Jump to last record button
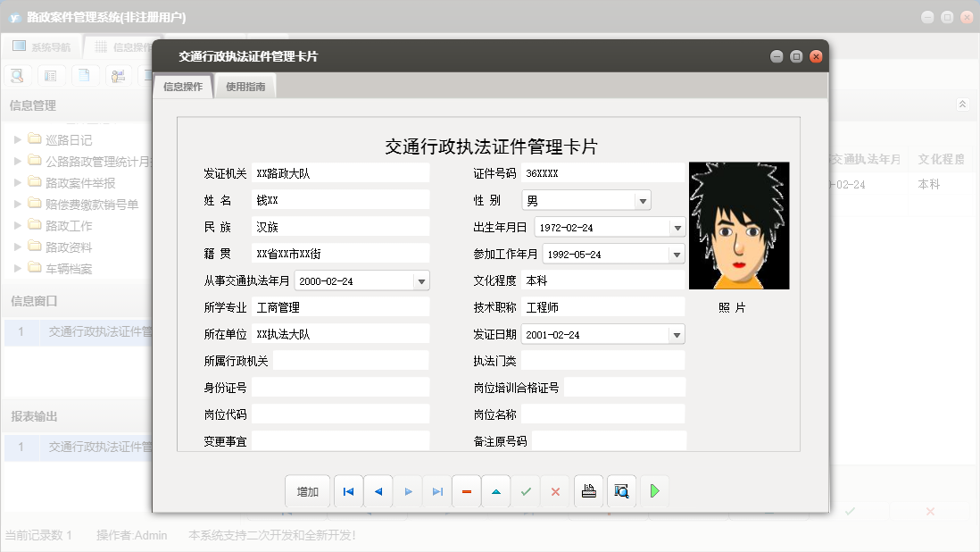The height and width of the screenshot is (552, 980). pos(437,491)
